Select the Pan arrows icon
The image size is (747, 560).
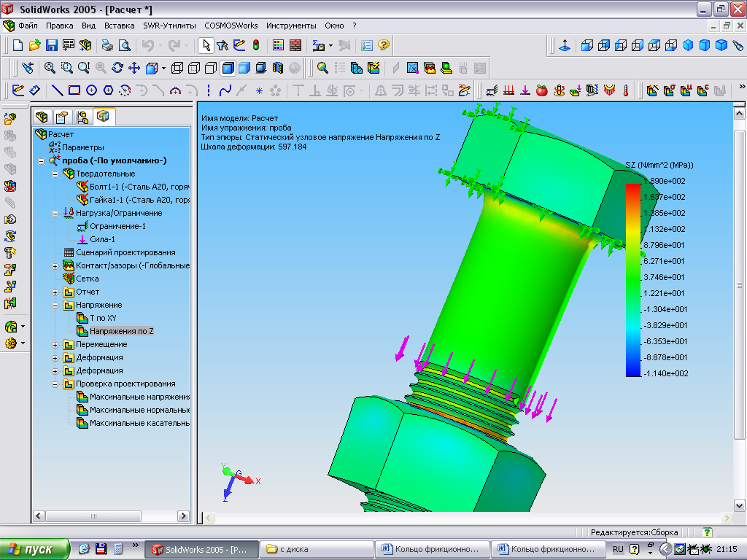pyautogui.click(x=134, y=68)
